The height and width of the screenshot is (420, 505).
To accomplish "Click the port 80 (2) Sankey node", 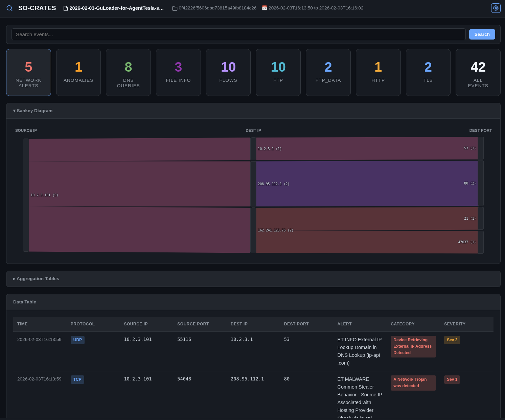I will tap(481, 183).
